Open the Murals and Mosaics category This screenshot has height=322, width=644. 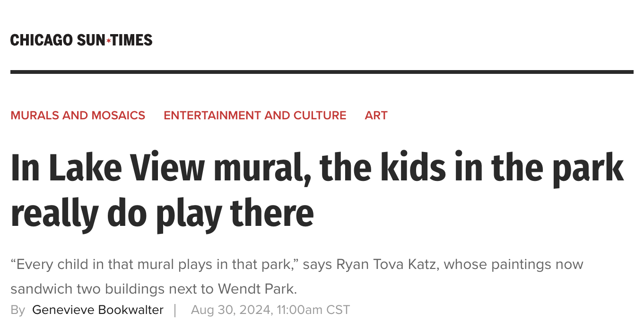point(78,116)
